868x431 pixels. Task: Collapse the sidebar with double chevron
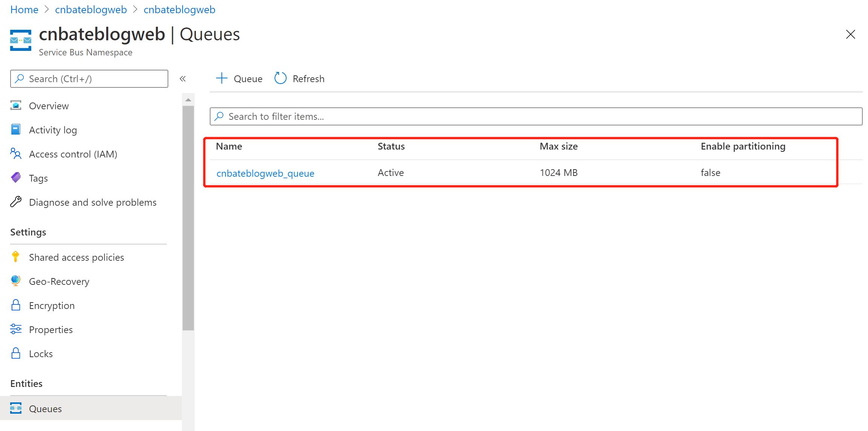pyautogui.click(x=183, y=79)
